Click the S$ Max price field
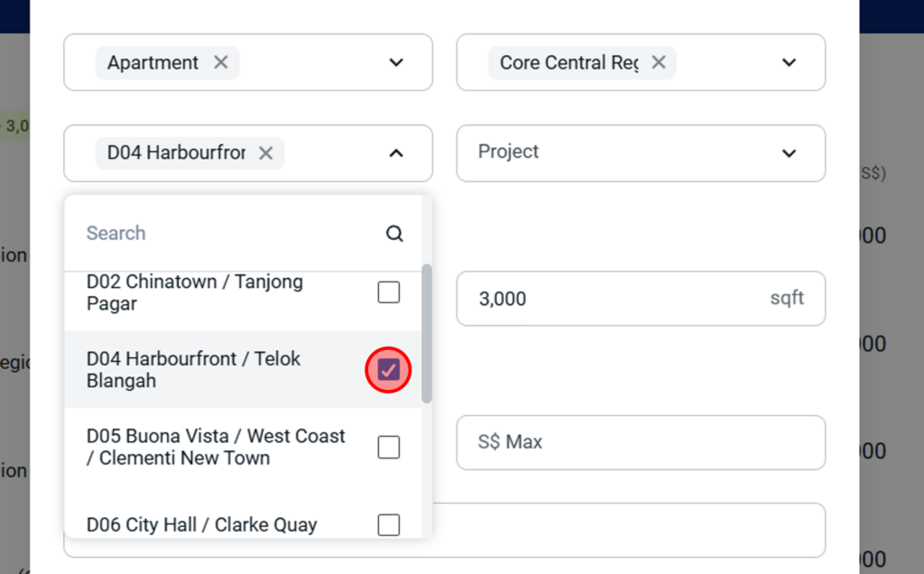The image size is (924, 574). (641, 442)
